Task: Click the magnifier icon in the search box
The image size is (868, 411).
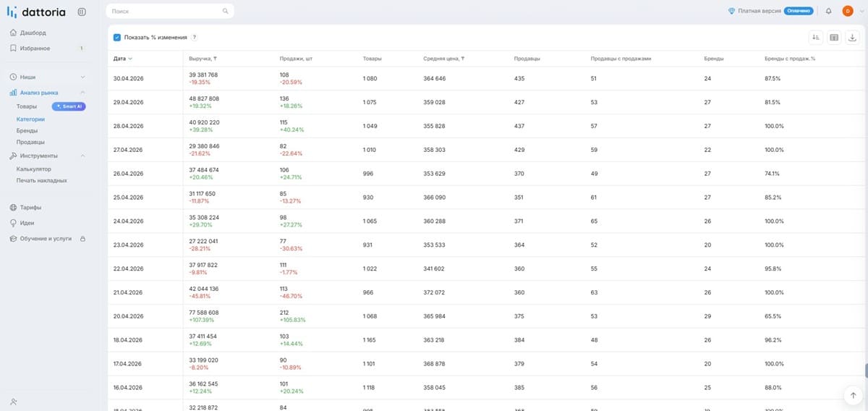Action: click(x=226, y=11)
